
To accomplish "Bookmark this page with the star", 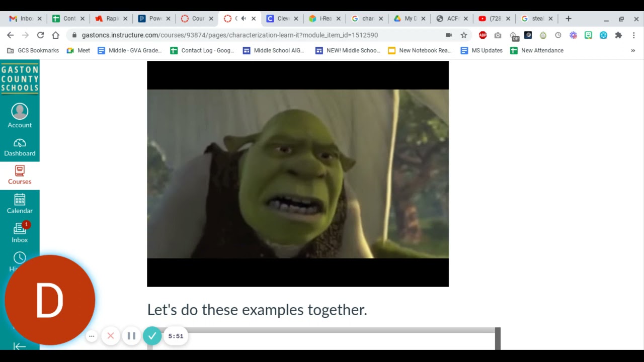I will [x=464, y=35].
